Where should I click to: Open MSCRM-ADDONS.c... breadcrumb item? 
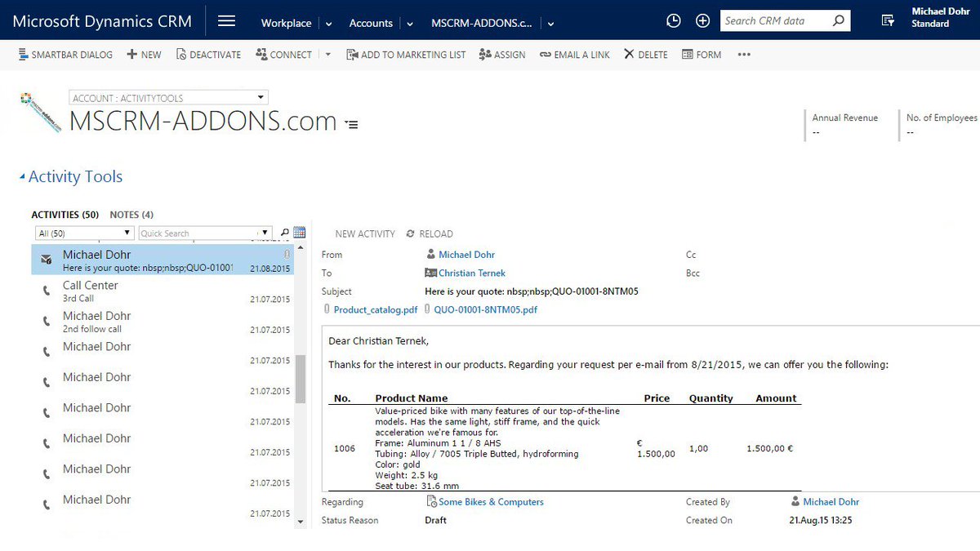(481, 23)
